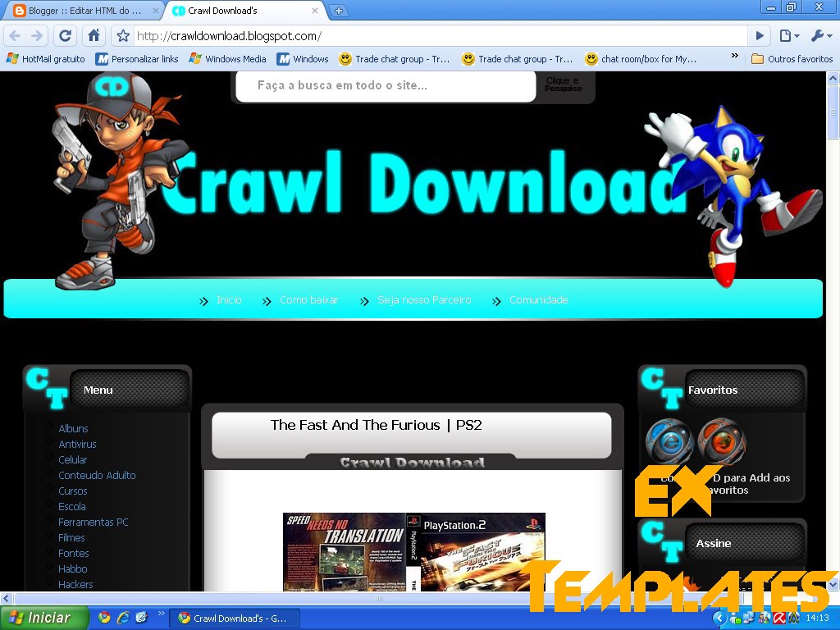Open the Celular category in Menu
Image resolution: width=840 pixels, height=630 pixels.
pos(73,459)
